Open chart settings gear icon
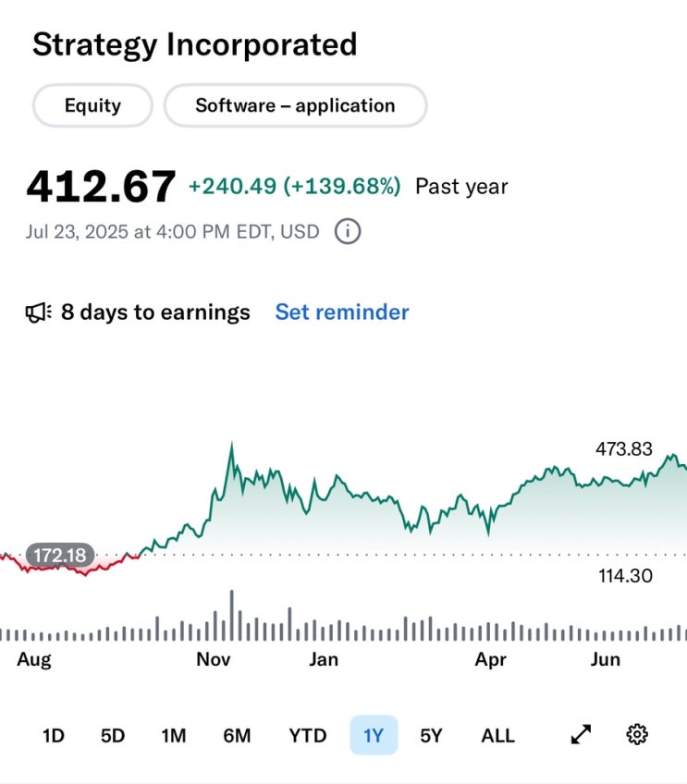Screen dimensions: 687x784 coord(637,734)
